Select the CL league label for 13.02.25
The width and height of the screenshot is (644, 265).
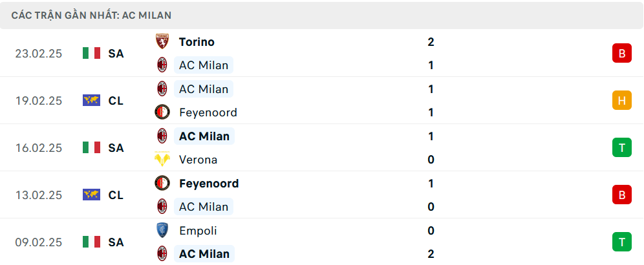(116, 195)
